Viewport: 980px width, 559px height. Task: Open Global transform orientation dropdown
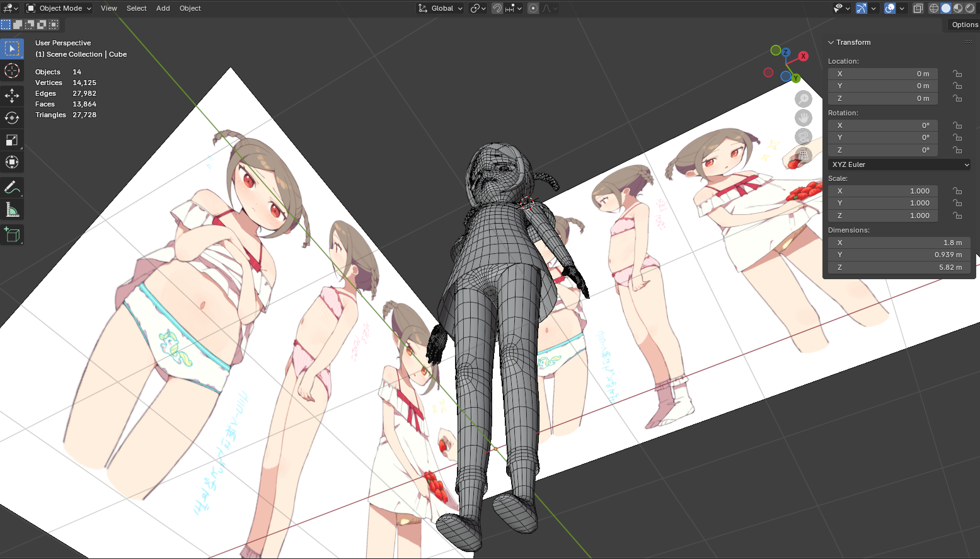point(441,8)
